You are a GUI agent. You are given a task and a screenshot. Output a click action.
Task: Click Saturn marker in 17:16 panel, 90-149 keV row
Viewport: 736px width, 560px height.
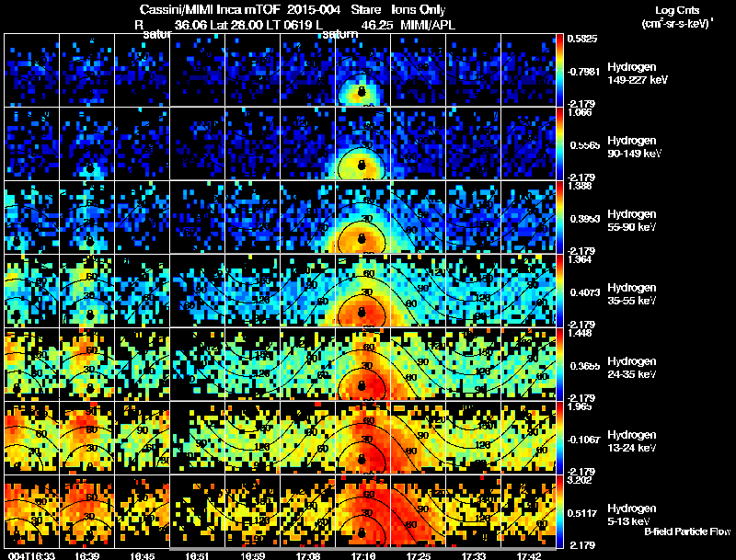pos(362,165)
